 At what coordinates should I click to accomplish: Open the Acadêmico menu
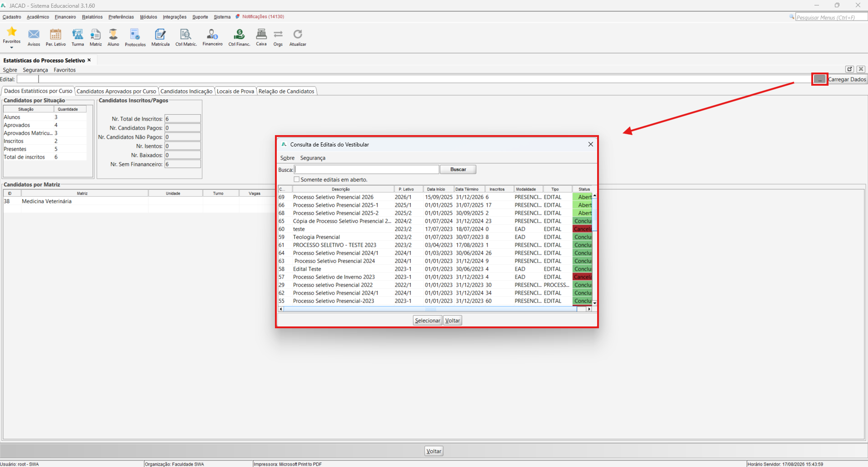click(38, 17)
